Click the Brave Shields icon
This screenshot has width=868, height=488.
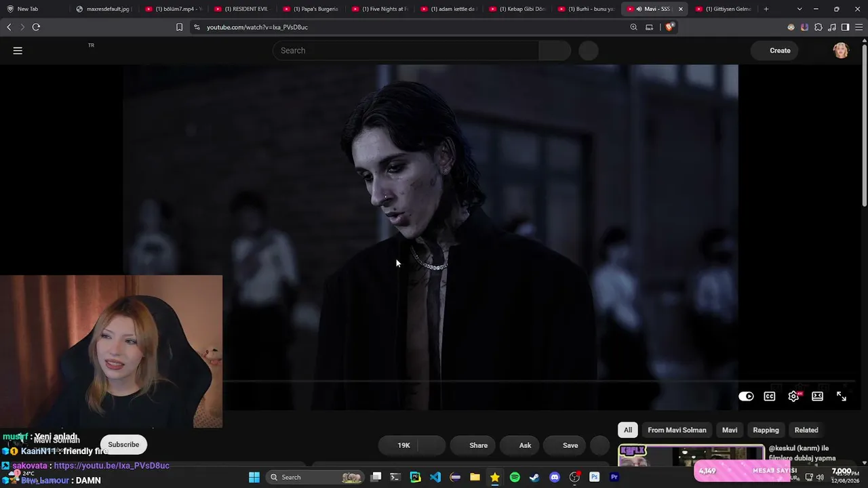(669, 27)
